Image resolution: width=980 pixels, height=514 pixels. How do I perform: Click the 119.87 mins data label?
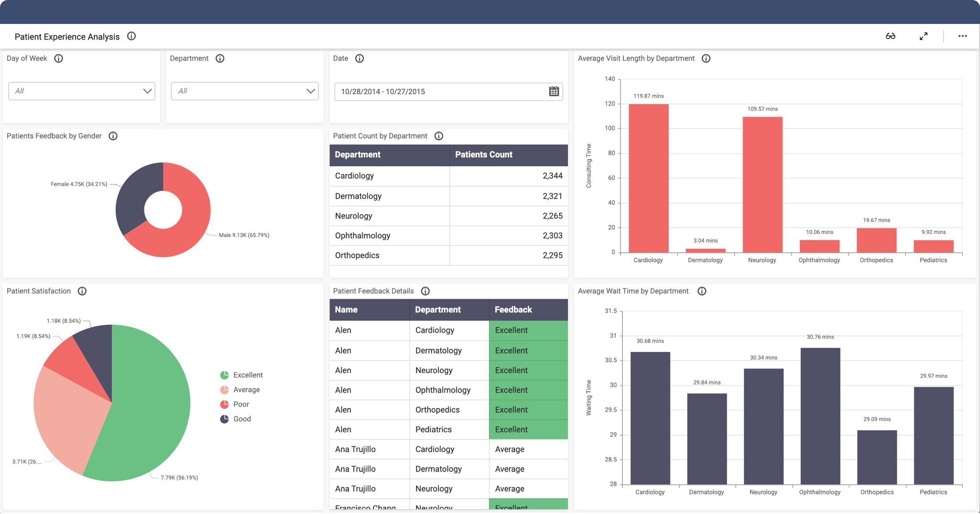(649, 96)
